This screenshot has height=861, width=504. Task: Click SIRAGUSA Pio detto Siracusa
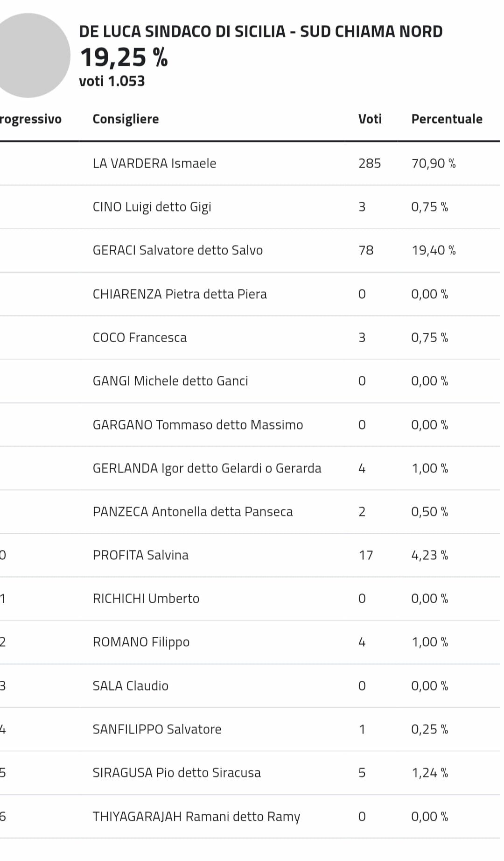176,773
